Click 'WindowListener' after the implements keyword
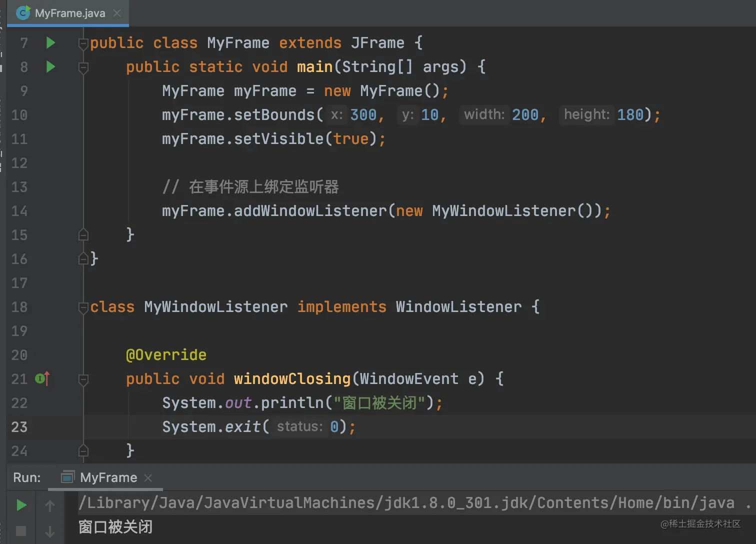This screenshot has width=756, height=544. point(458,306)
